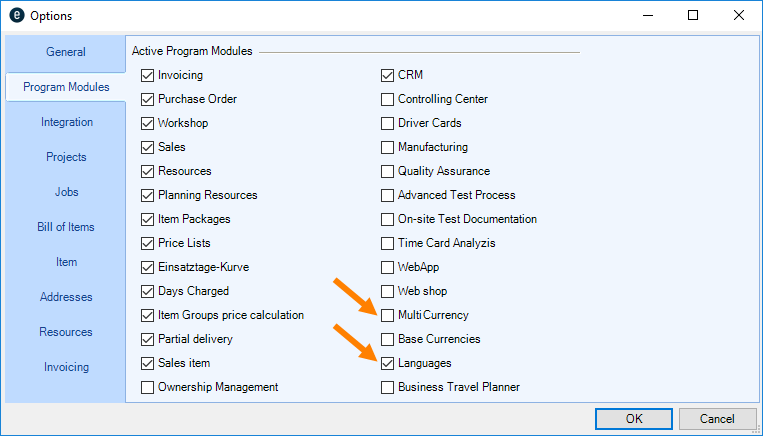Switch to the Integration tab
The width and height of the screenshot is (763, 436).
point(66,122)
